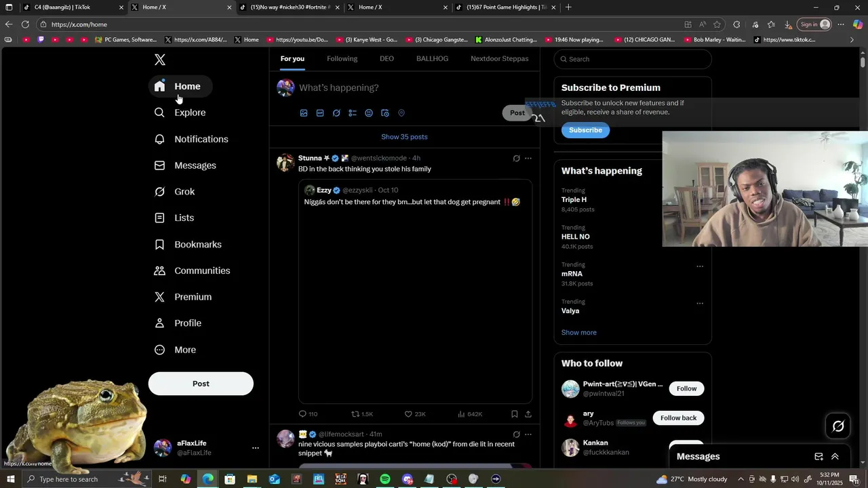Screen dimensions: 868x488
Task: Like Stunna's post with 23K likes
Action: [415, 414]
